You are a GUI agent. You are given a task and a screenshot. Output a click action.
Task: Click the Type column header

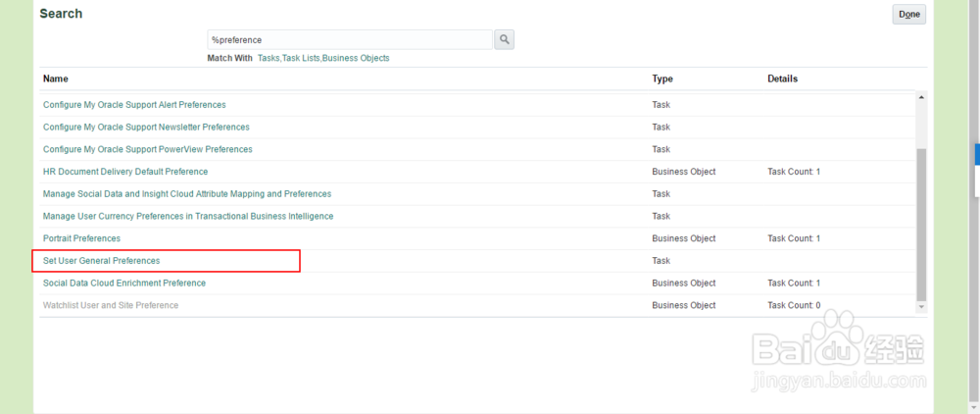662,78
